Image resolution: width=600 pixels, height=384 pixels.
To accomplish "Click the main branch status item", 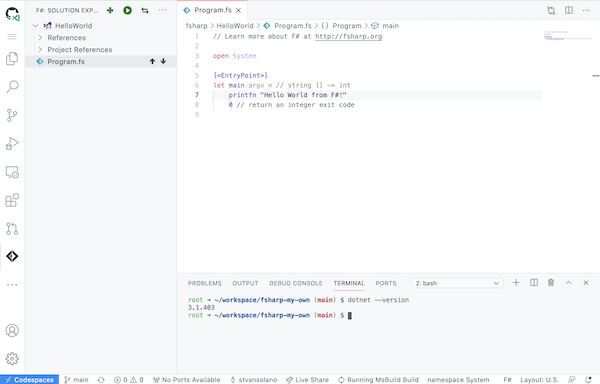I will pyautogui.click(x=76, y=379).
